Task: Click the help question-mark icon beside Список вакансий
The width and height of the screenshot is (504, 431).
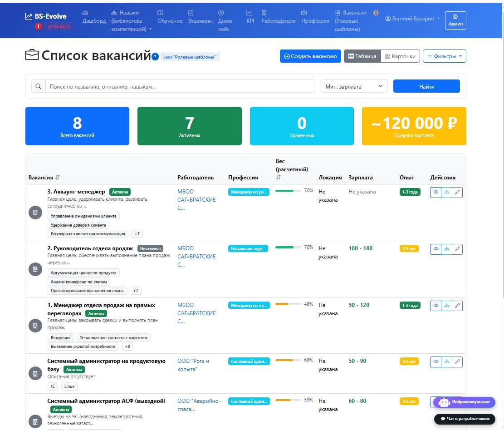Action: tap(155, 57)
